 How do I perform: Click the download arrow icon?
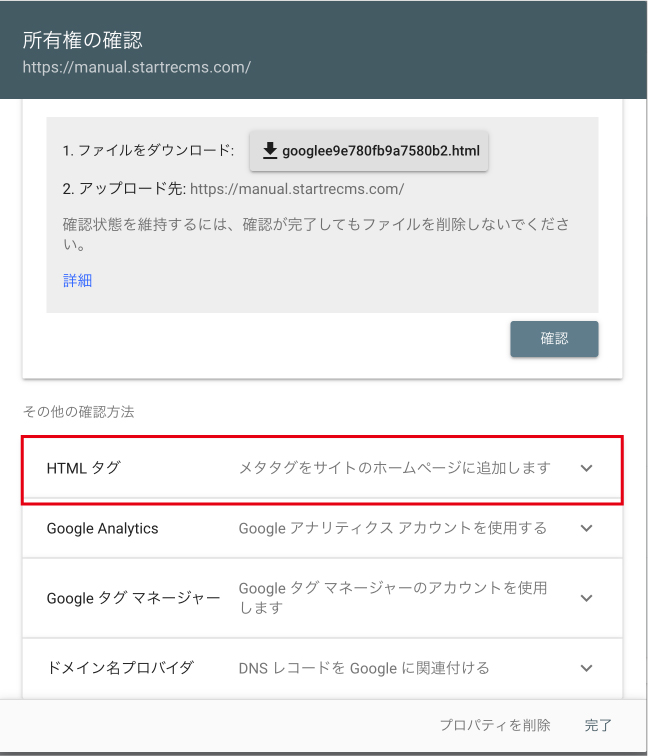click(x=269, y=151)
